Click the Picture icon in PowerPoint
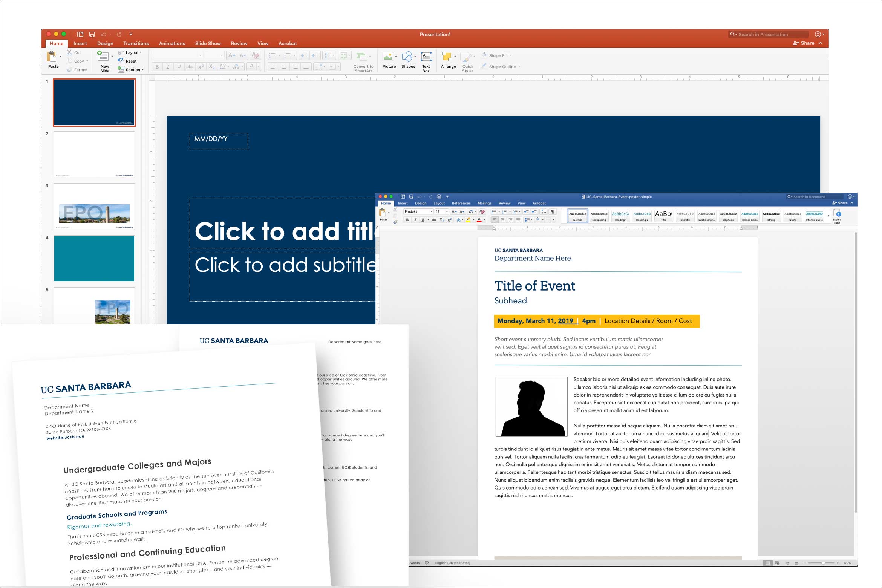882x588 pixels. pos(387,57)
